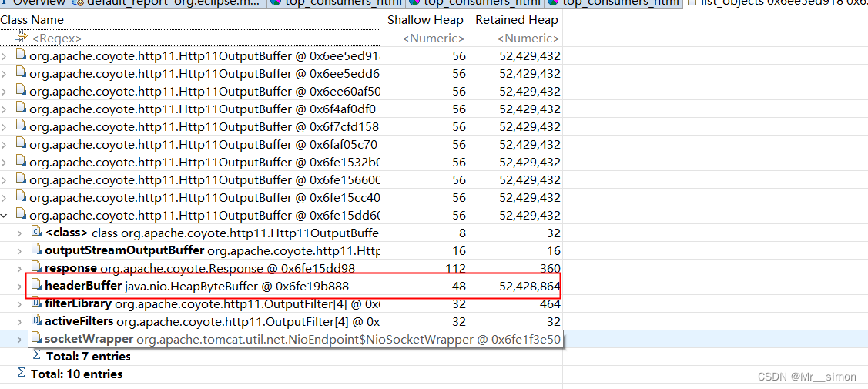
Task: Select filterLibrary OutputFilter[4] row text
Action: coord(212,303)
